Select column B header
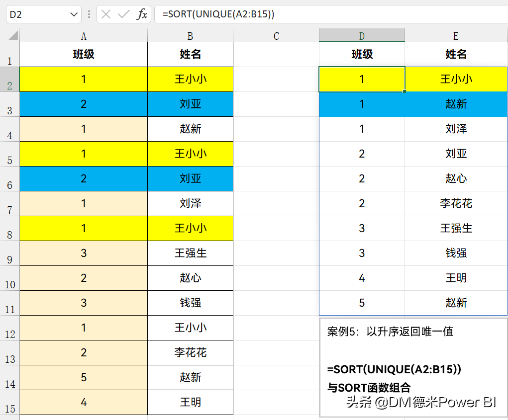 (190, 36)
